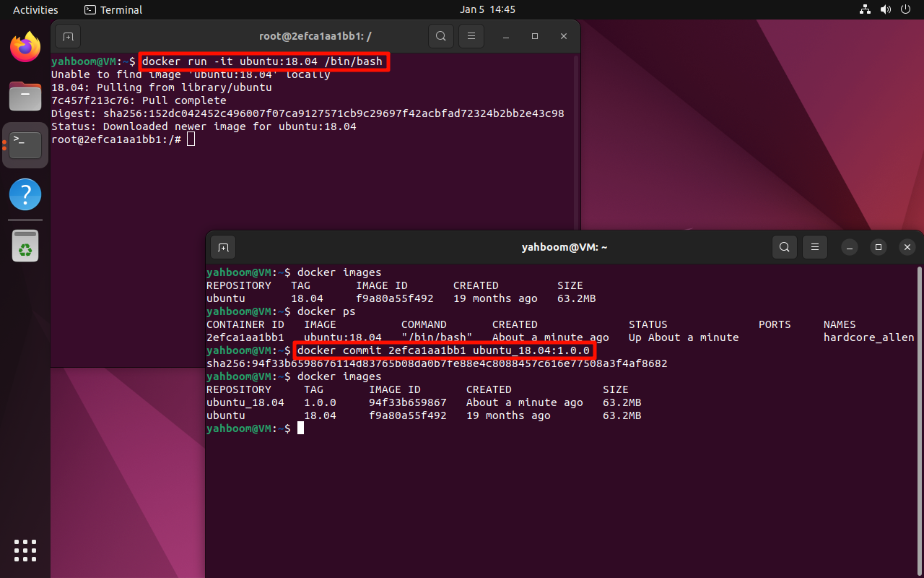Image resolution: width=924 pixels, height=578 pixels.
Task: Open the Terminal app menu in top bar
Action: coord(113,10)
